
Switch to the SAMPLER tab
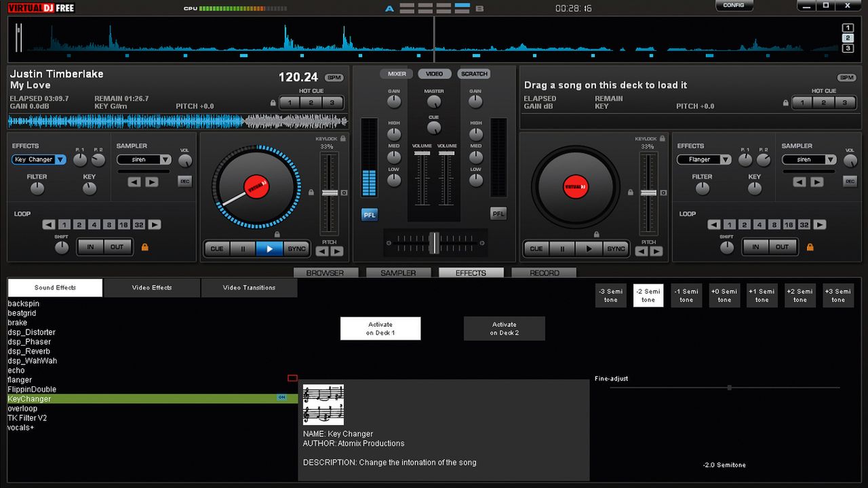tap(398, 272)
